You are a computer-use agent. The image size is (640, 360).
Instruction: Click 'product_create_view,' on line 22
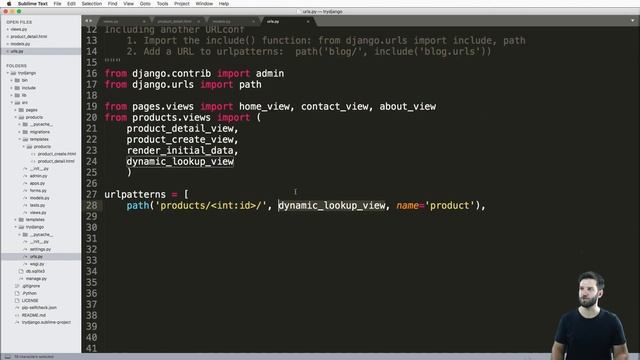(x=182, y=140)
